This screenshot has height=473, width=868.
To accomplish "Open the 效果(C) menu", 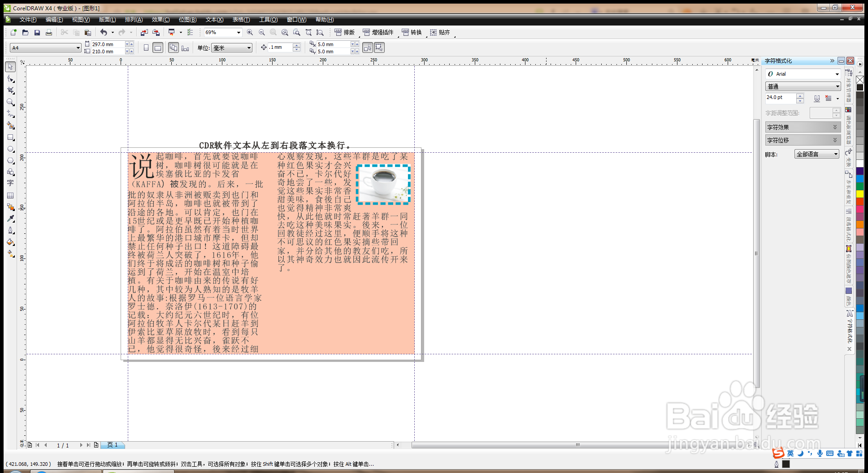I will point(161,20).
